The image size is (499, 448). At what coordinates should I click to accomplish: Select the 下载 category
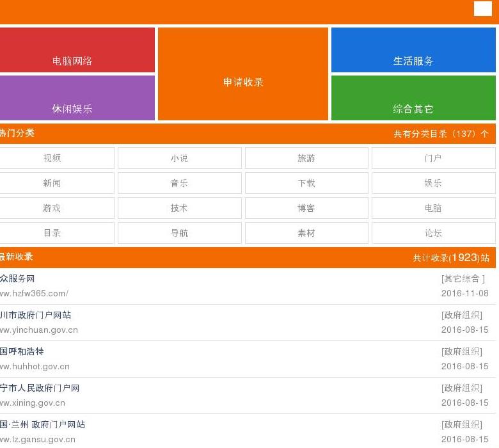tap(306, 183)
